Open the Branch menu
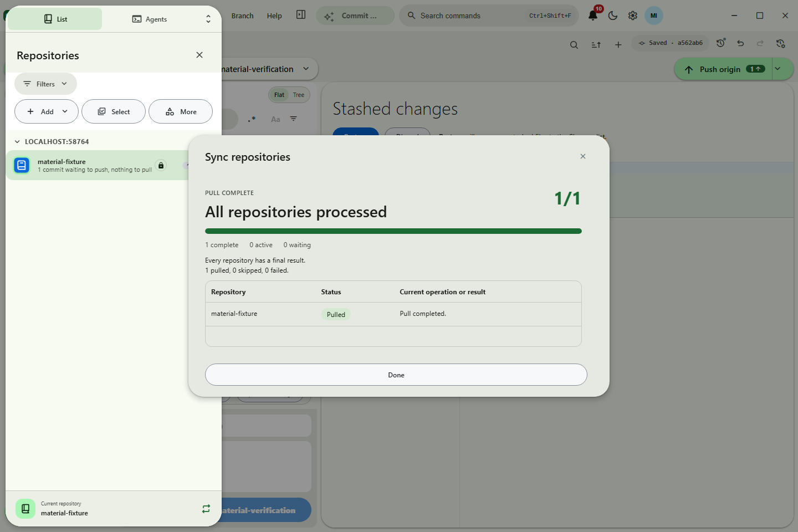Screen dimensions: 798x532 242,16
